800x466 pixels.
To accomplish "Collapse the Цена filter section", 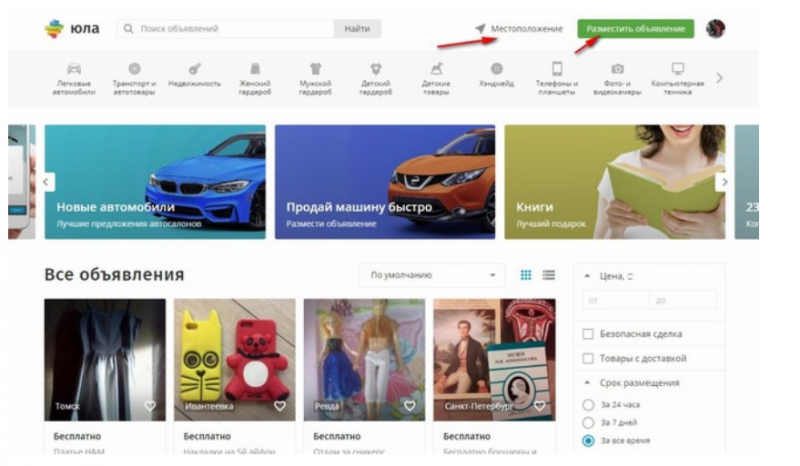I will (587, 276).
